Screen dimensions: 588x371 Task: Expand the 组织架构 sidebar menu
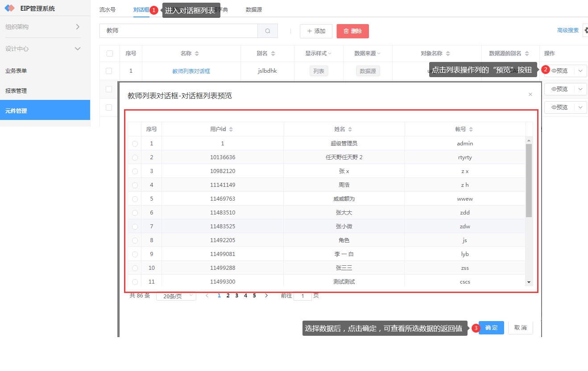point(77,27)
